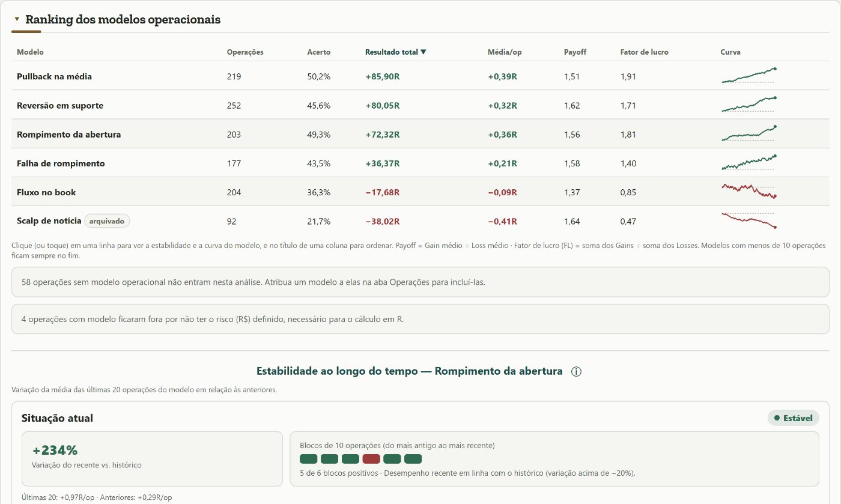Open the Fluxo no book model

click(421, 192)
